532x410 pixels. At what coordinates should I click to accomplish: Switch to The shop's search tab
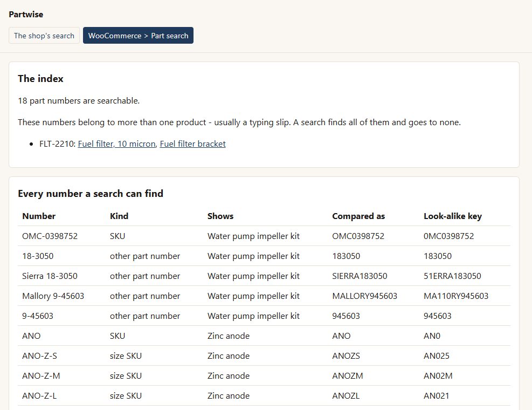(44, 36)
